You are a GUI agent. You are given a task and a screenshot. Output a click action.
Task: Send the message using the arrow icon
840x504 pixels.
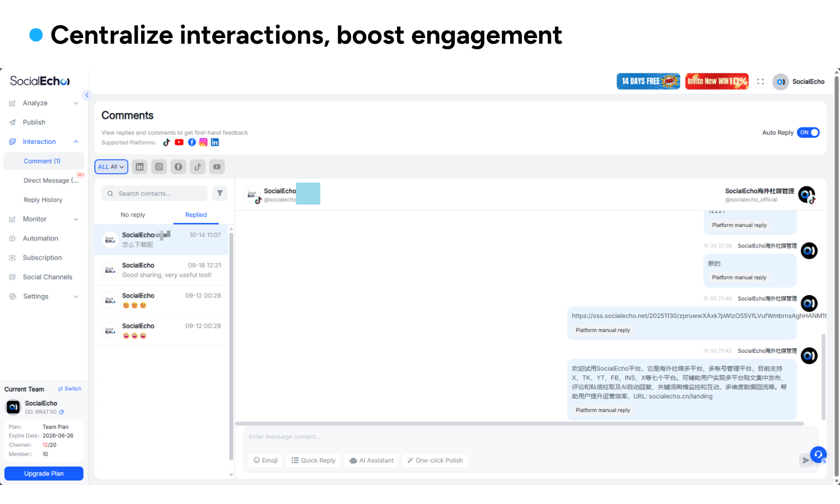[805, 460]
